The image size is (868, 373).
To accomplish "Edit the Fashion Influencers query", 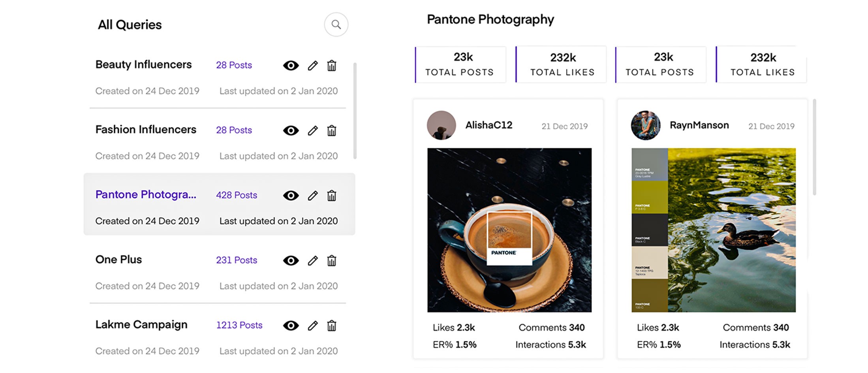I will [x=313, y=130].
